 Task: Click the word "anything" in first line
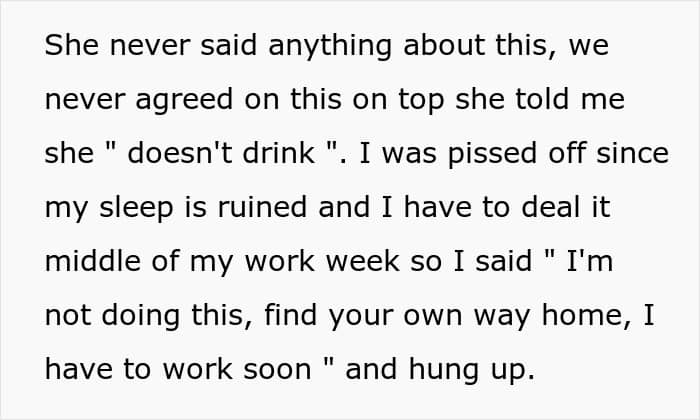click(x=329, y=46)
